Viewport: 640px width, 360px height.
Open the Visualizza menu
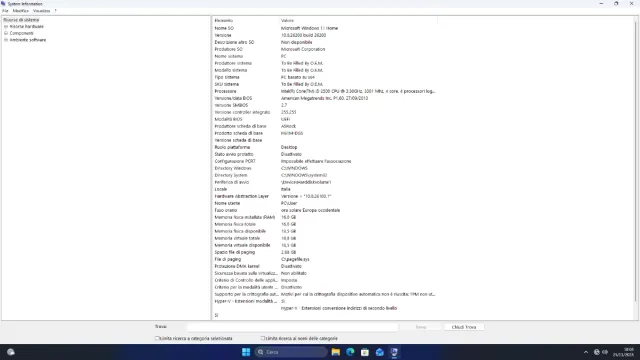pyautogui.click(x=41, y=11)
